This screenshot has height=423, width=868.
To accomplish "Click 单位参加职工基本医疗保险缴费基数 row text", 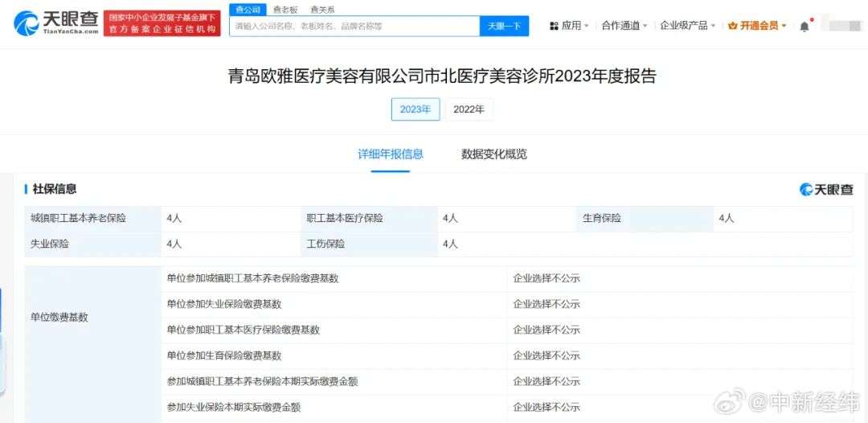I will point(243,330).
